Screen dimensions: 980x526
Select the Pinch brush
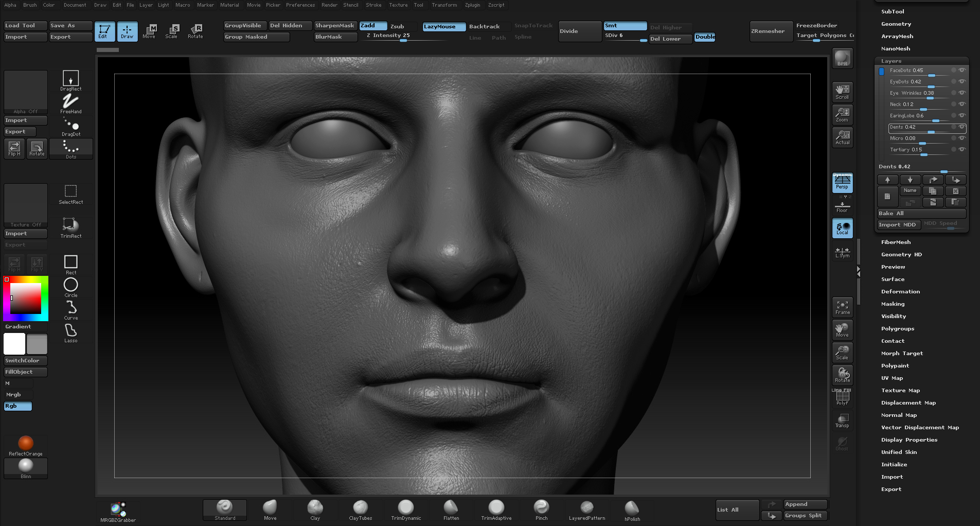[542, 510]
